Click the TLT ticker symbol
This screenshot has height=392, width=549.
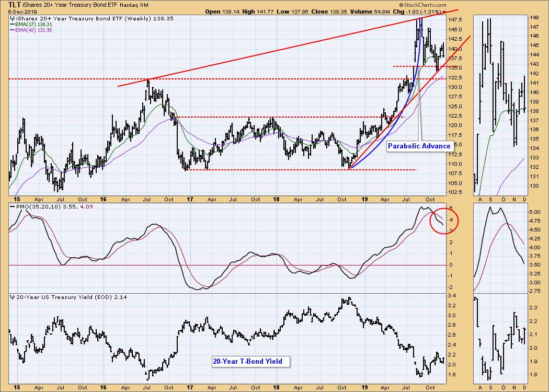(15, 5)
